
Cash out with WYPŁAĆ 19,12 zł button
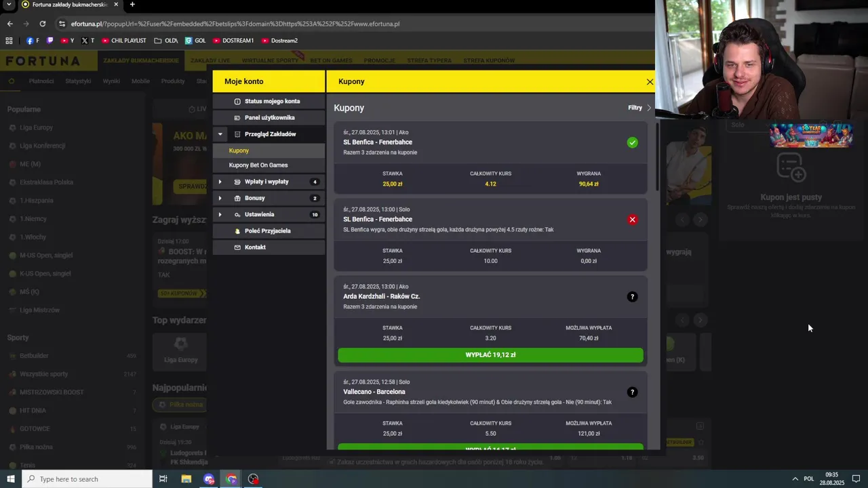point(490,354)
